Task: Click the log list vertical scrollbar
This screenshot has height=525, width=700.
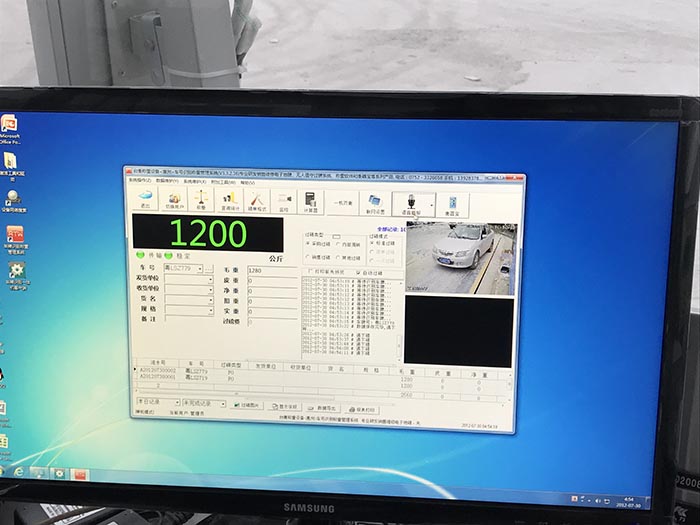Action: (400, 320)
